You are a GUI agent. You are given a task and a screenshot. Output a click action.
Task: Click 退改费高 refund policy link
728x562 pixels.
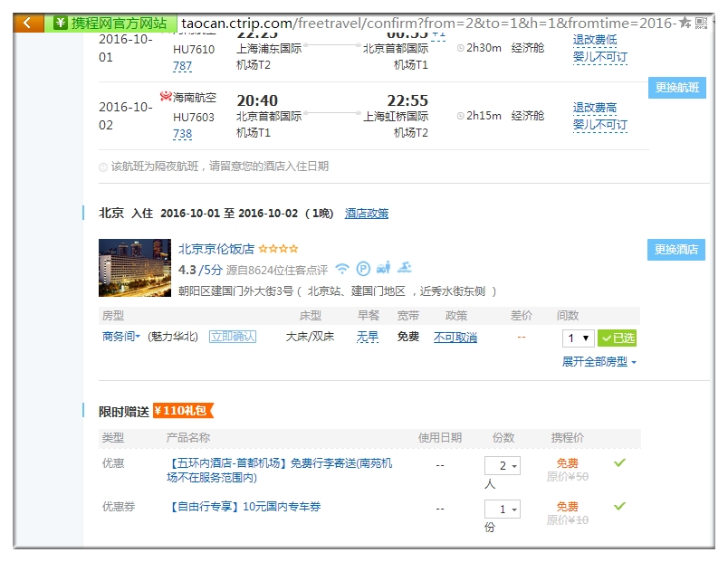click(x=595, y=108)
